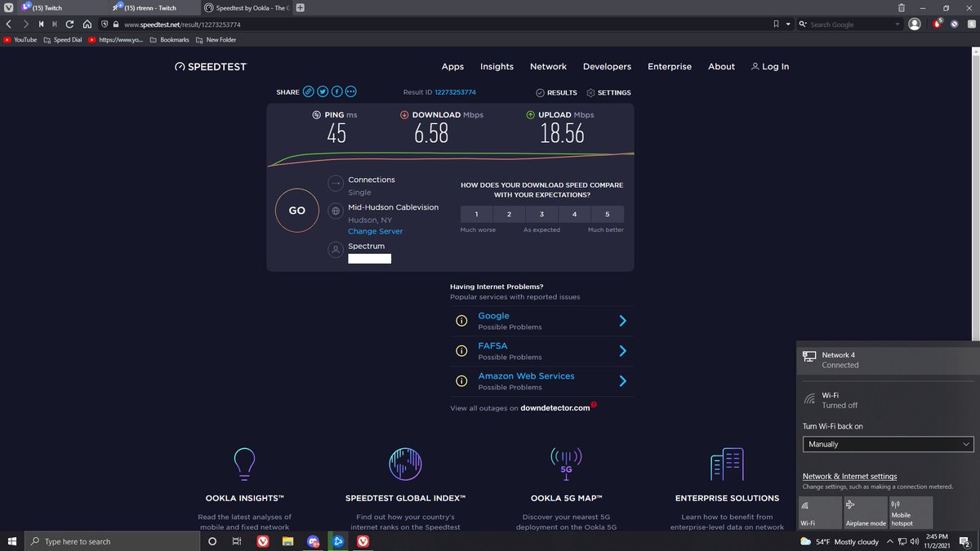
Task: Open Enterprise Solutions building icon
Action: pyautogui.click(x=727, y=463)
